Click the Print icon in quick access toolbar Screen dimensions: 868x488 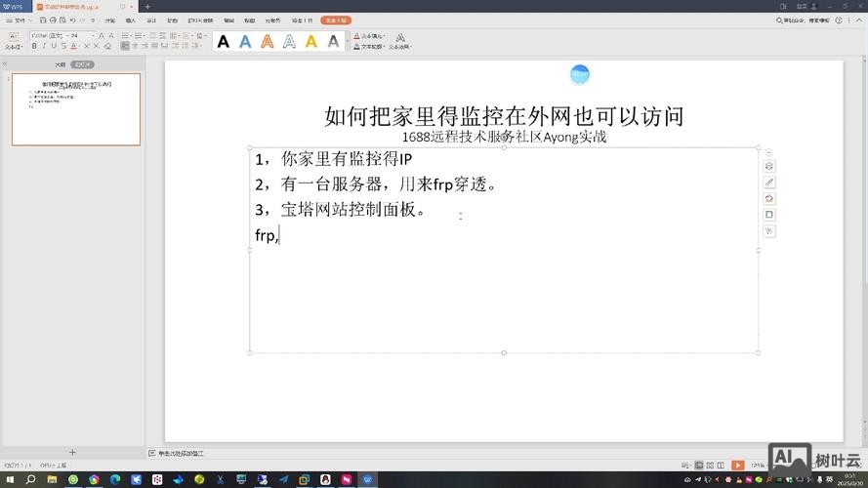click(53, 20)
